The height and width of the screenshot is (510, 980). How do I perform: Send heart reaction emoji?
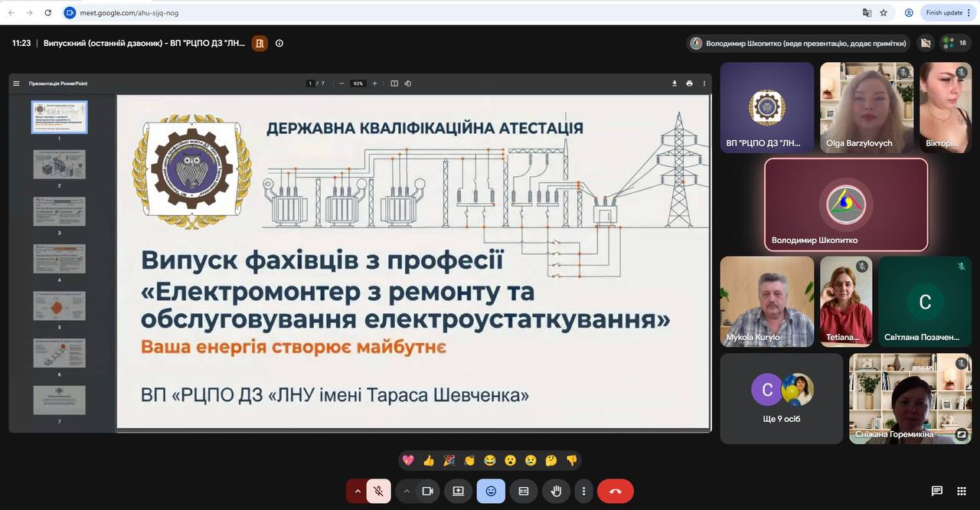(x=408, y=460)
